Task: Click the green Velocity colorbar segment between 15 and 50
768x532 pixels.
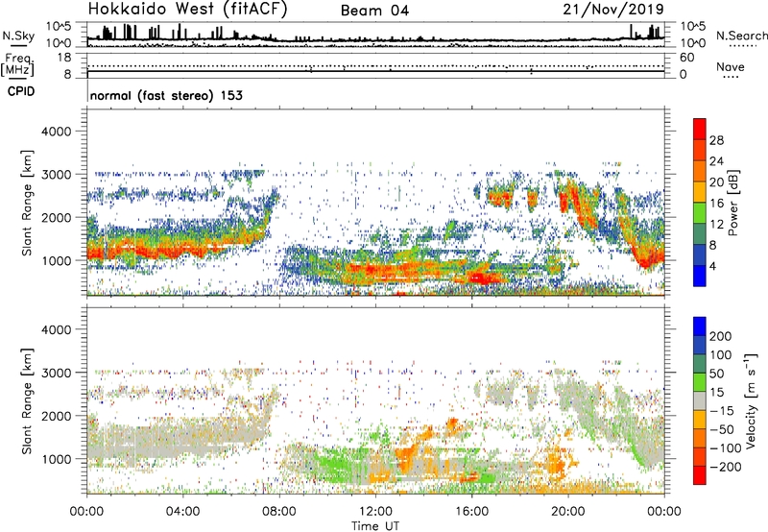Action: 700,382
